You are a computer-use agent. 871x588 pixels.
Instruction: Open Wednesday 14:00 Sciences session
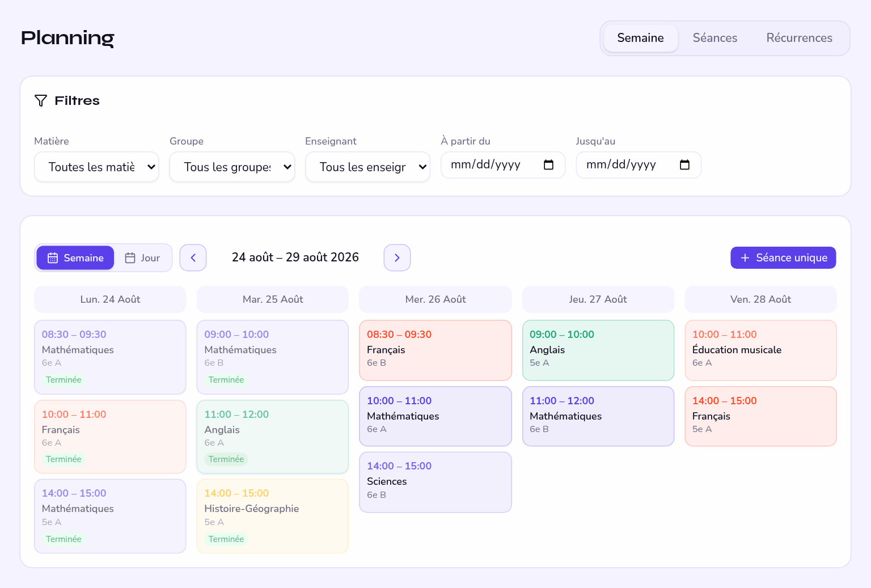point(435,482)
